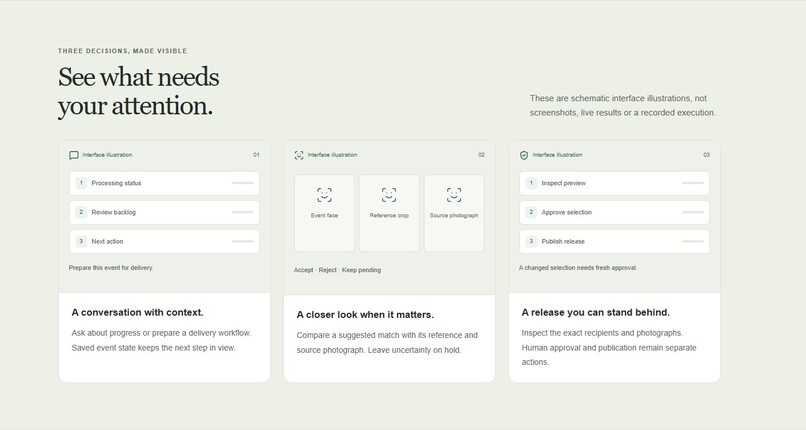This screenshot has width=806, height=430.
Task: Click the face scan icon in card 02 header
Action: coord(299,155)
